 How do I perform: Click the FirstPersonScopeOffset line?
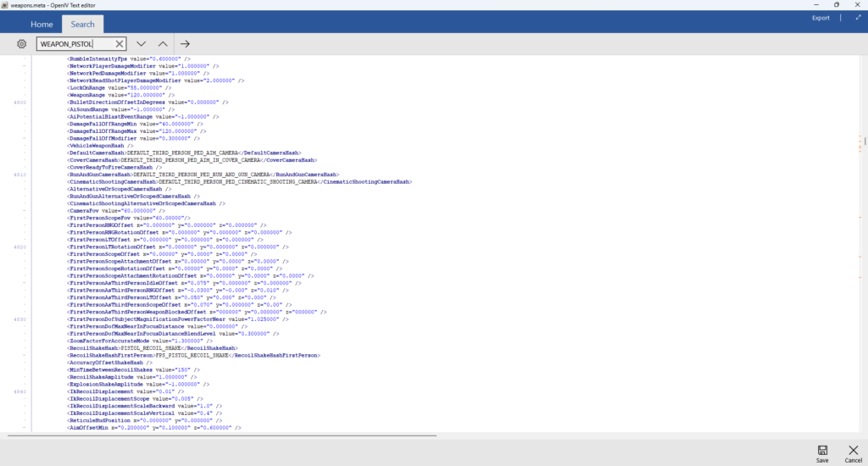[x=162, y=254]
